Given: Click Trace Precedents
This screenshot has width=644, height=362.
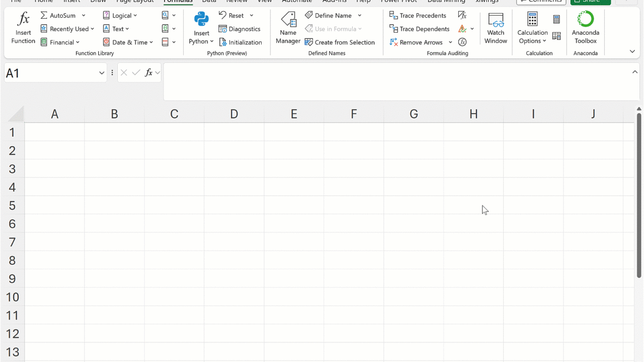Looking at the screenshot, I should tap(418, 16).
